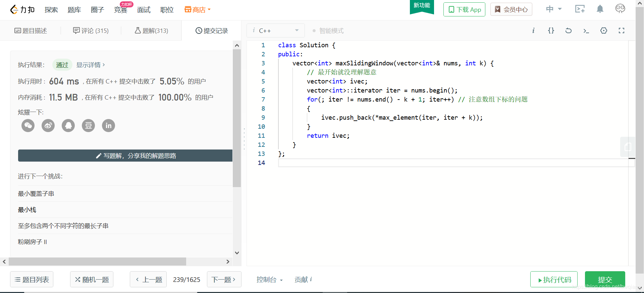Viewport: 644px width, 293px height.
Task: Open notifications bell icon
Action: [600, 9]
